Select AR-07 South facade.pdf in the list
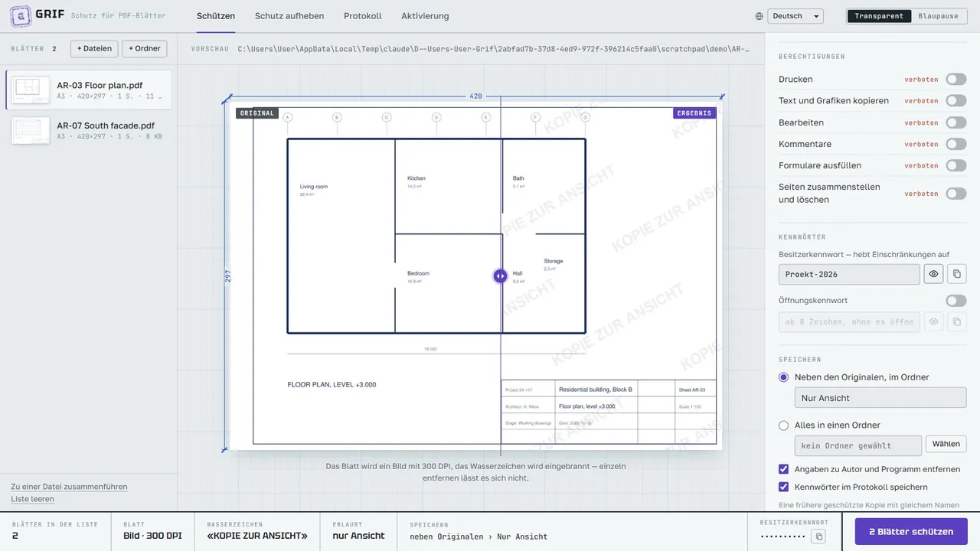 [89, 130]
